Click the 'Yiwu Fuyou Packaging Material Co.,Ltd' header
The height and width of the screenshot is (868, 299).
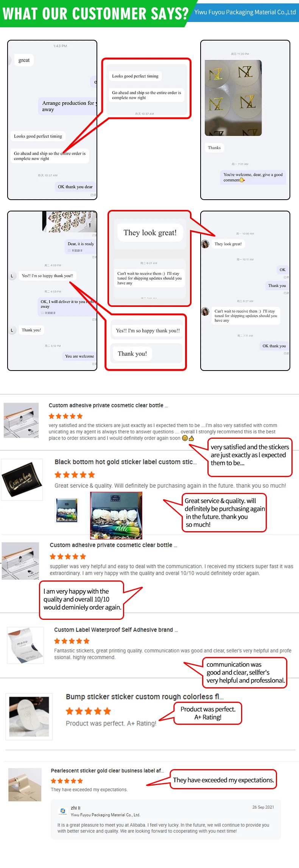coord(245,12)
